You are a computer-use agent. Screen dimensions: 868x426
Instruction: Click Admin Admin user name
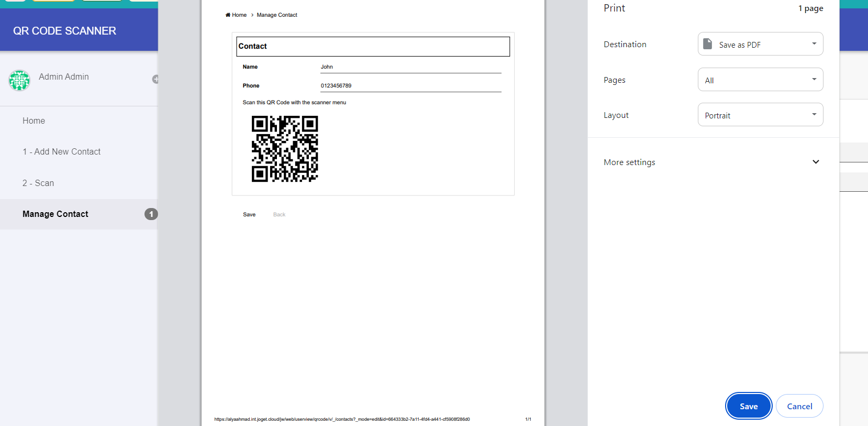point(64,77)
